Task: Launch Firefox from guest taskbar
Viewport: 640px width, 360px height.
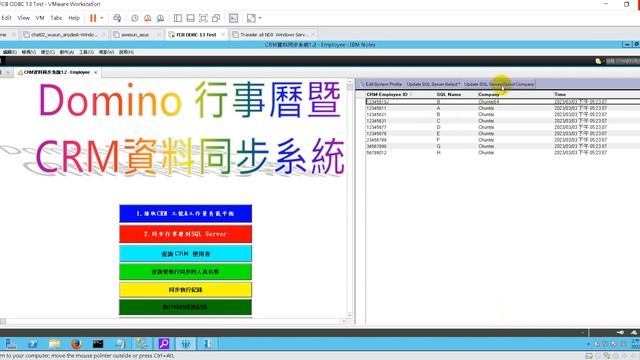Action: pos(76,344)
